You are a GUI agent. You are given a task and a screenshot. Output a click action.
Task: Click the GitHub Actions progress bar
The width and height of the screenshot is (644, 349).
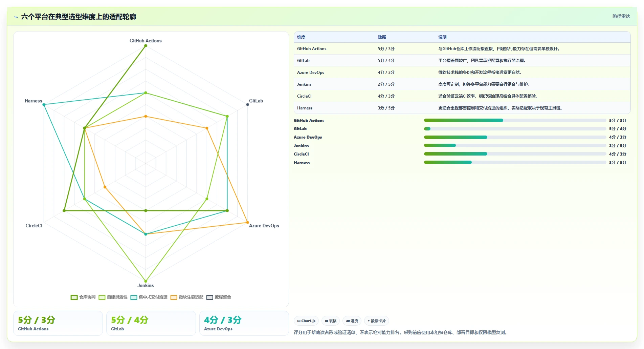coord(515,120)
